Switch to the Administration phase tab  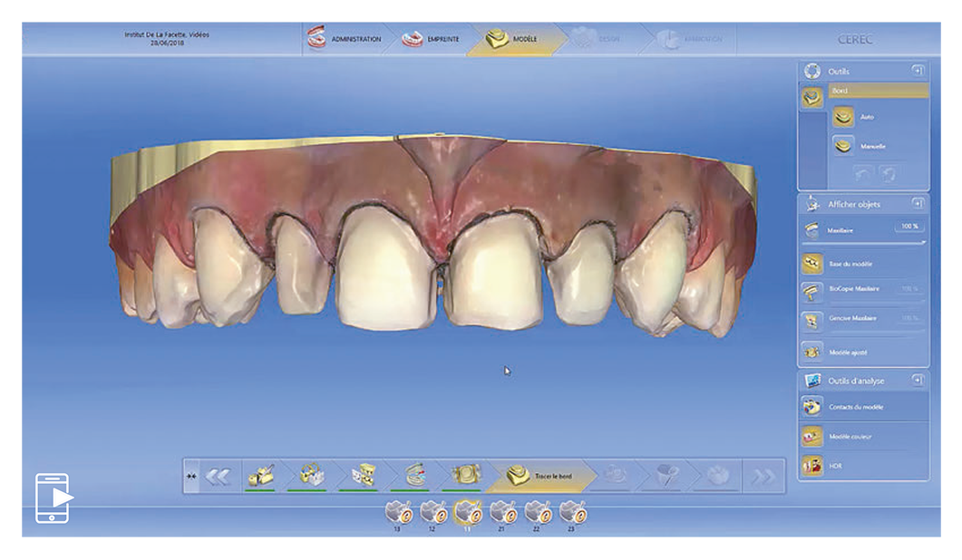(345, 40)
